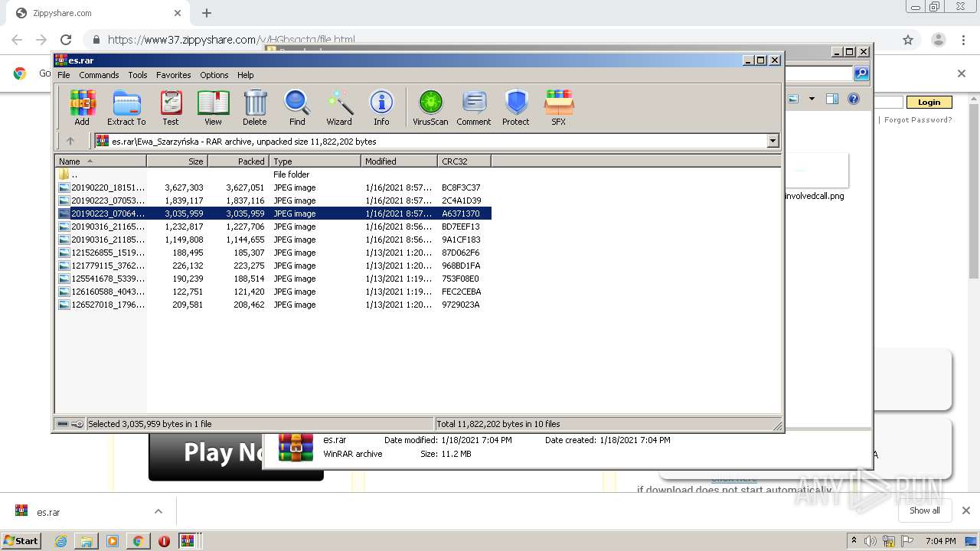Sort files by Modified column header
This screenshot has height=551, width=980.
pos(399,161)
